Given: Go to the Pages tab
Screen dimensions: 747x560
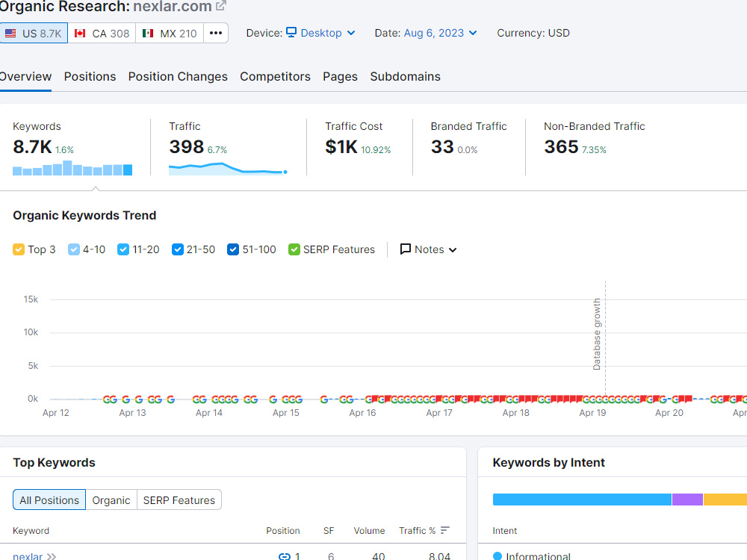Looking at the screenshot, I should pos(340,77).
